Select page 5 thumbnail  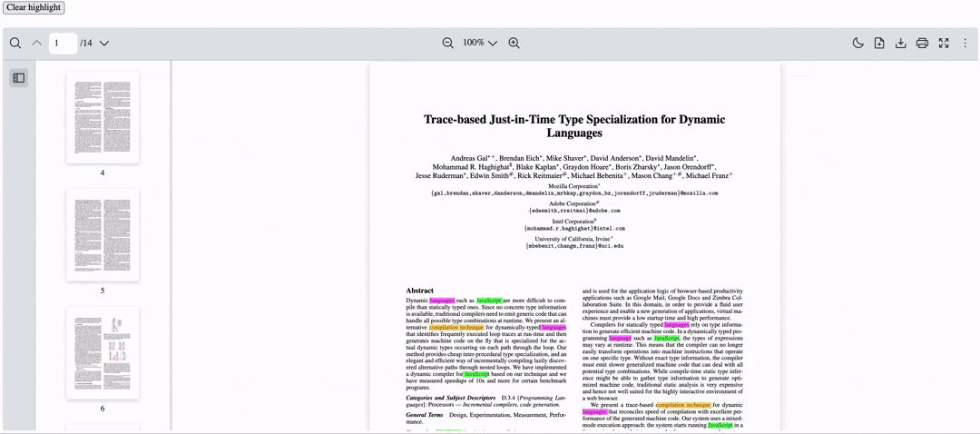(103, 234)
